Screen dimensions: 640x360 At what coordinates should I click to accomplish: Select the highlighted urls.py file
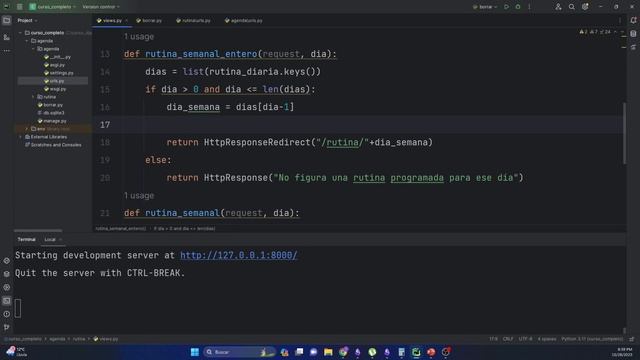click(54, 81)
